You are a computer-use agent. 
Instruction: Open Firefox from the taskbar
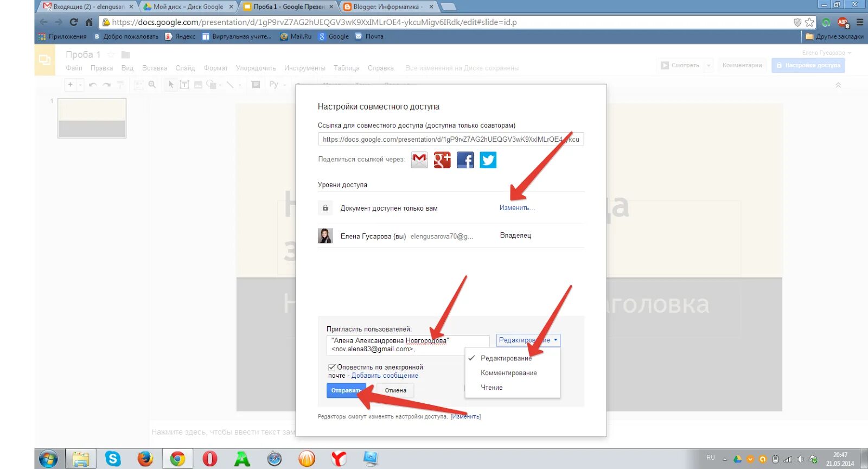pyautogui.click(x=145, y=459)
